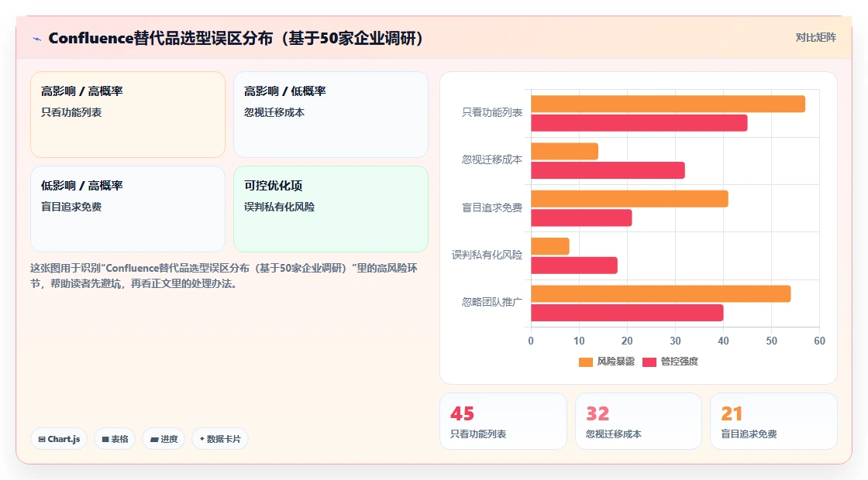Click the x-axis value 30

(675, 341)
